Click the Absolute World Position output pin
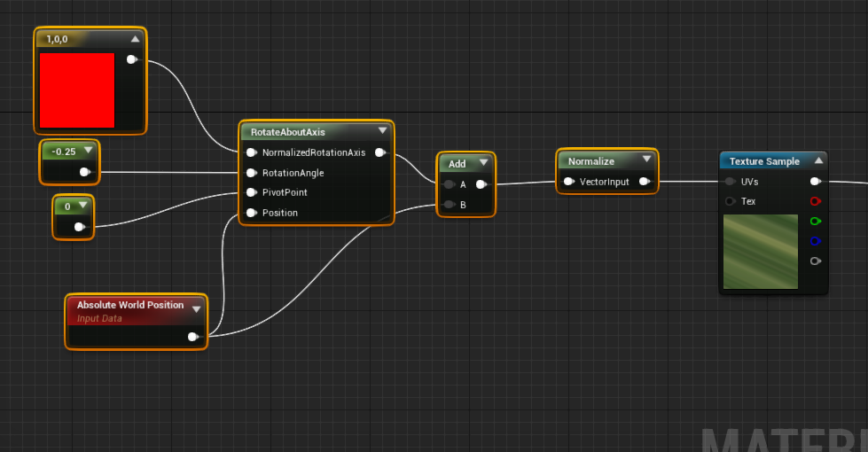 point(192,337)
